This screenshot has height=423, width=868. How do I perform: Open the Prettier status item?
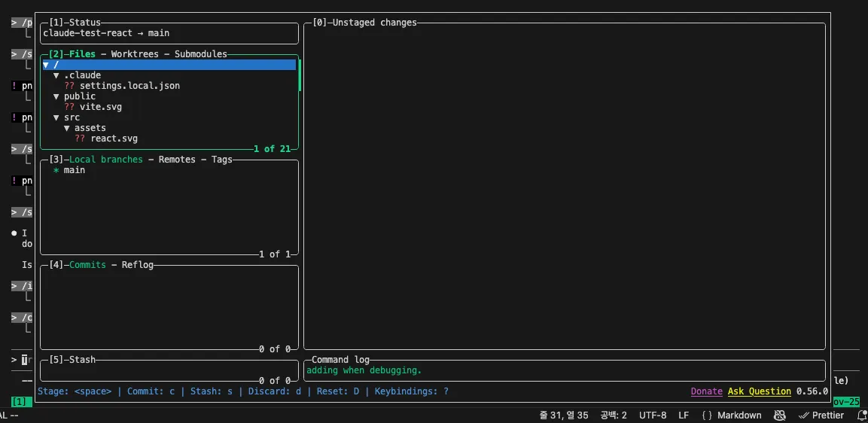pyautogui.click(x=821, y=415)
